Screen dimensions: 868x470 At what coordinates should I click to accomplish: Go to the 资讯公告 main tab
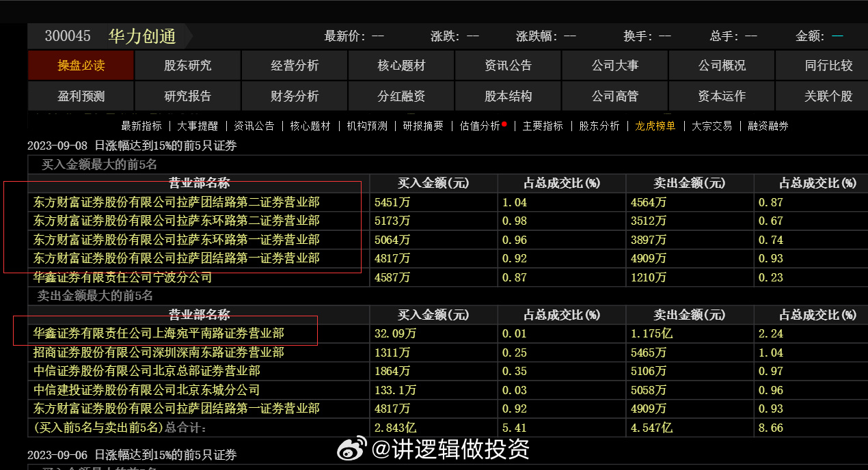coord(508,66)
